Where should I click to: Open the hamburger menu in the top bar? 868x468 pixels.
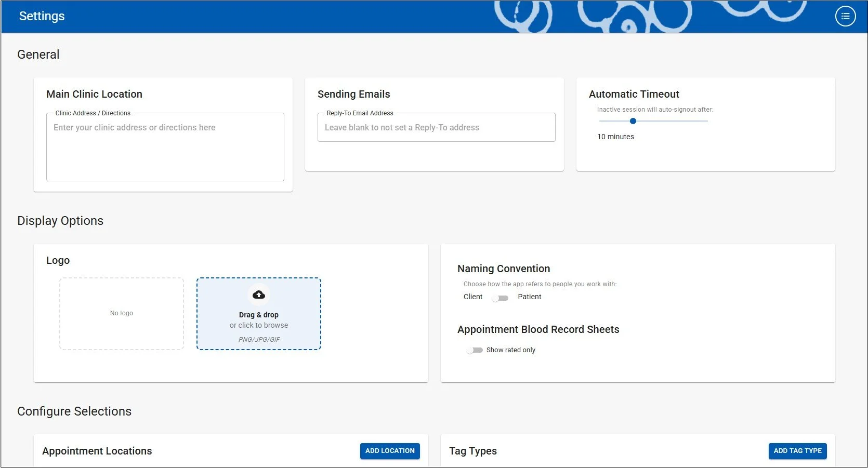[845, 16]
